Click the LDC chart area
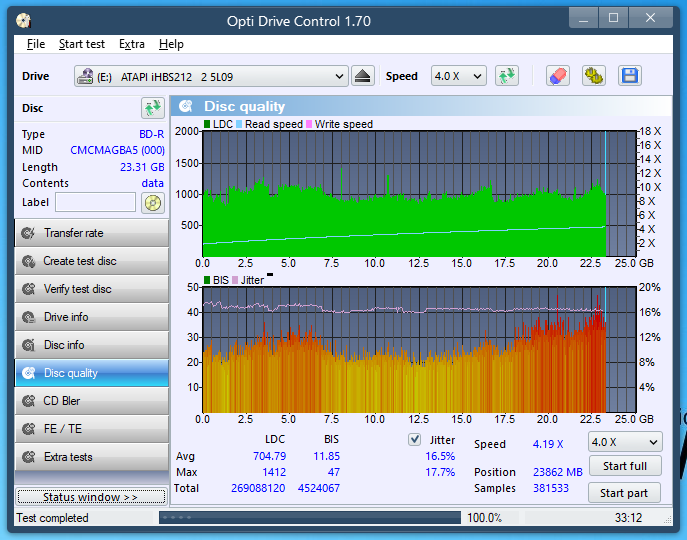 (x=419, y=193)
